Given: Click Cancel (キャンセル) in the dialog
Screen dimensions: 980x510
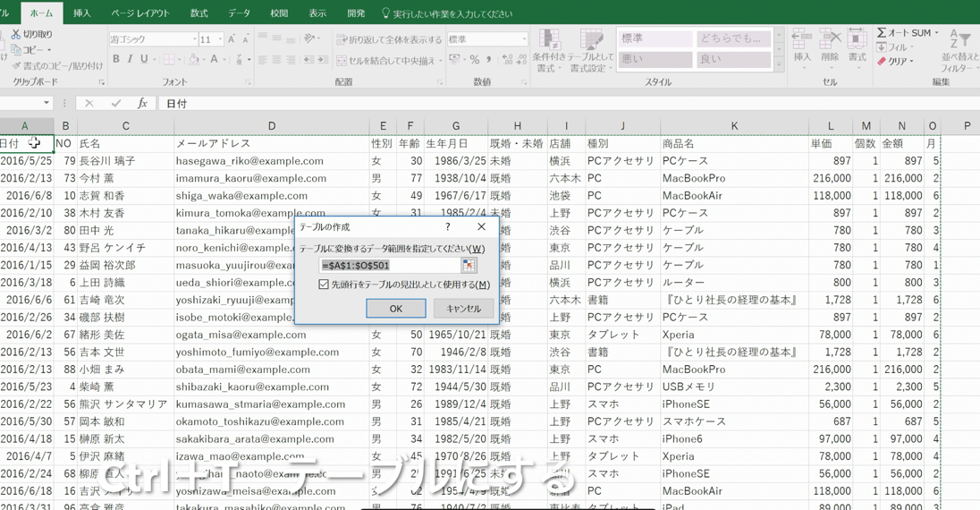Looking at the screenshot, I should tap(464, 309).
